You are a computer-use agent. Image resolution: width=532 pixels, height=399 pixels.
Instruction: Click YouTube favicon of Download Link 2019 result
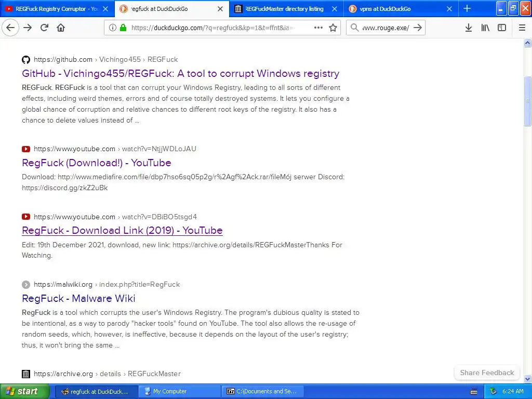(26, 217)
